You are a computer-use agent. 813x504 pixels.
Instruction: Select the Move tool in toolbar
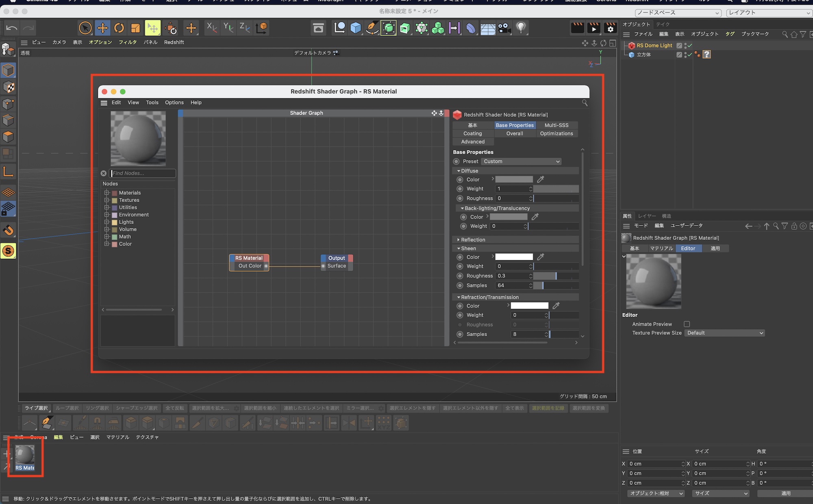click(102, 28)
